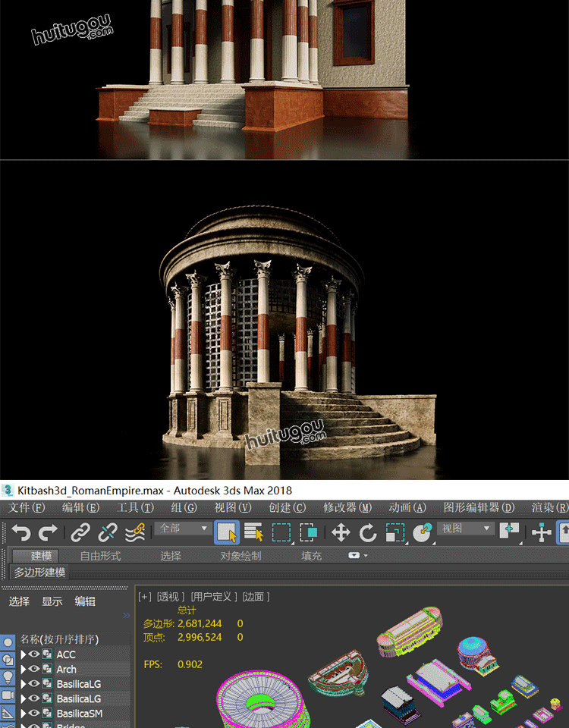This screenshot has width=569, height=728.
Task: Open the 动画(A) menu
Action: (x=407, y=507)
